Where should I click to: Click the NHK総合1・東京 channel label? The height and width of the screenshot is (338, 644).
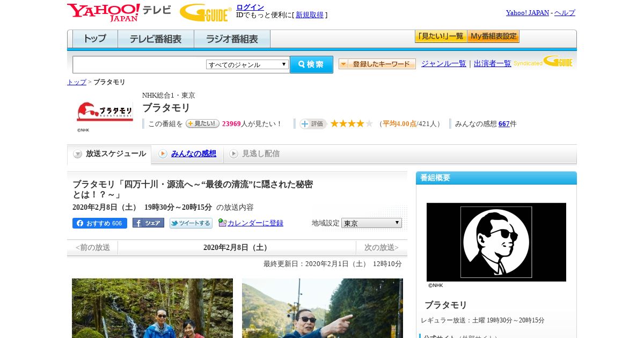point(169,95)
